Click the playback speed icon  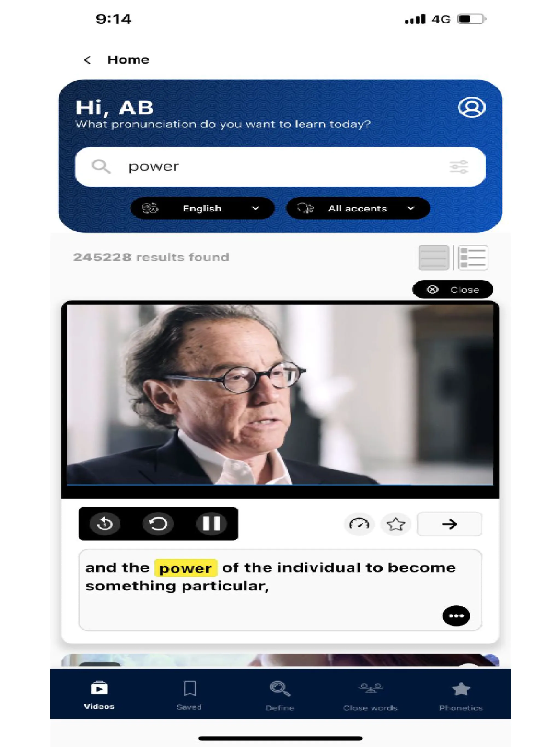pos(359,524)
